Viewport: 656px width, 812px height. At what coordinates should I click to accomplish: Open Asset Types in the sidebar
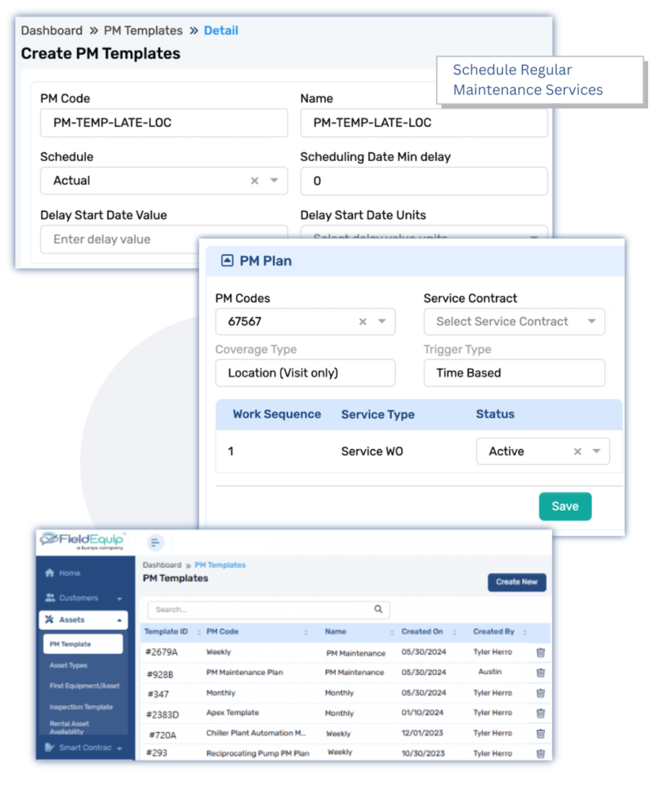(x=68, y=665)
